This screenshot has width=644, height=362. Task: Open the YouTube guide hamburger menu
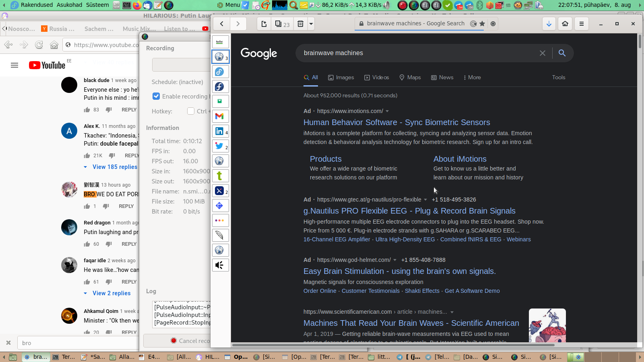(14, 65)
